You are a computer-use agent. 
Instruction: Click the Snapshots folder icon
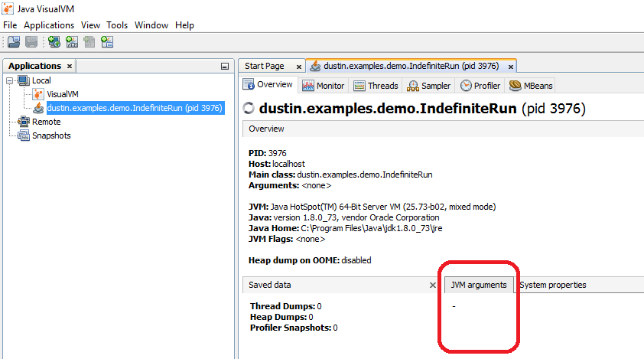[24, 135]
